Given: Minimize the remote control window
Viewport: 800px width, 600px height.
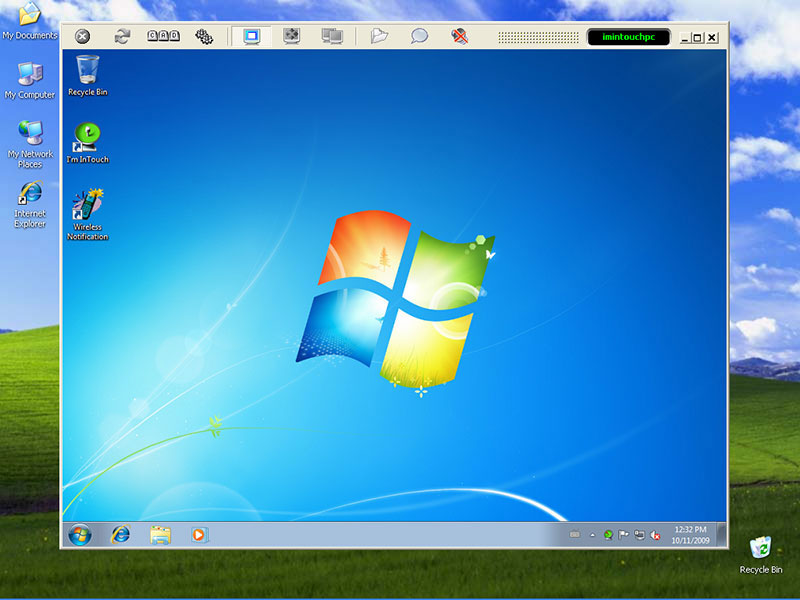Looking at the screenshot, I should 685,37.
